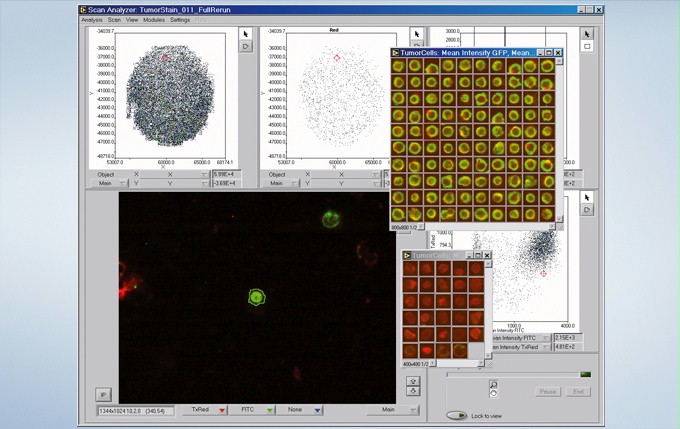Select rectangle gate tool in top-right plot
Screen dimensions: 680x429
pyautogui.click(x=587, y=46)
